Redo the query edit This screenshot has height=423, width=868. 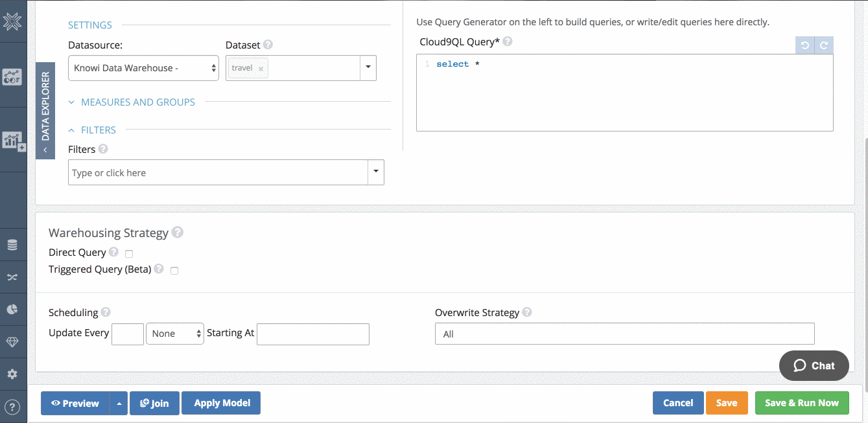(x=824, y=45)
